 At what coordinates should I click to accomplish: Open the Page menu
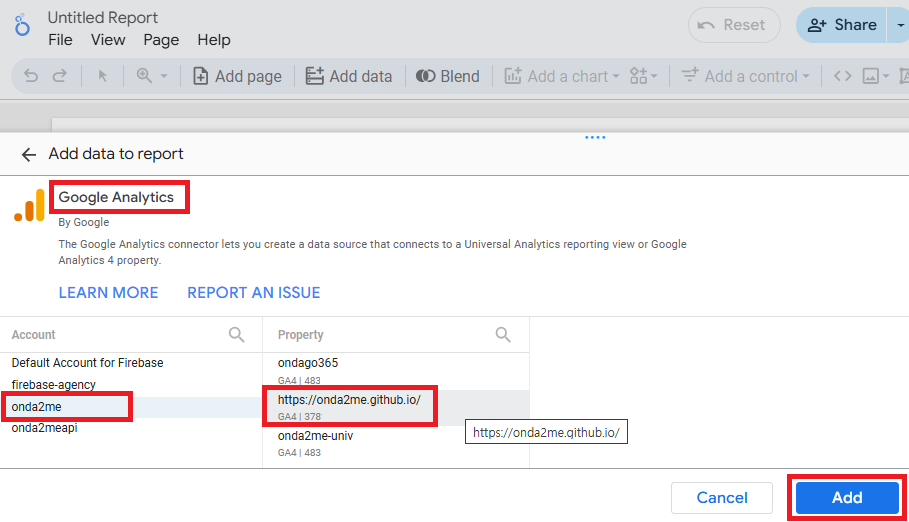[161, 40]
